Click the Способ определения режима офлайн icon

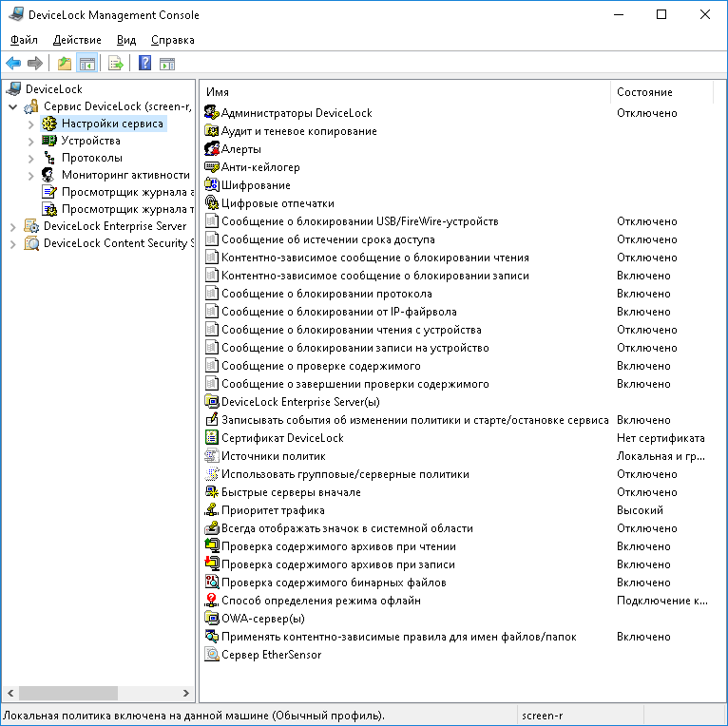click(212, 601)
